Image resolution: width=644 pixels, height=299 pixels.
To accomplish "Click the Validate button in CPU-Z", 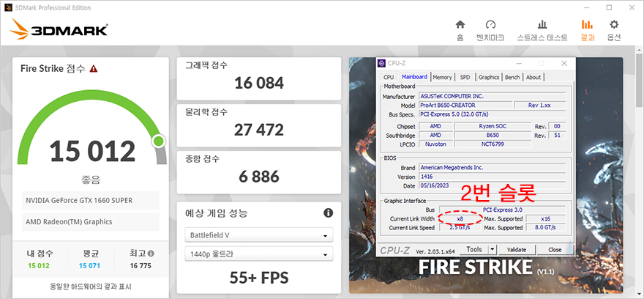I will [516, 249].
